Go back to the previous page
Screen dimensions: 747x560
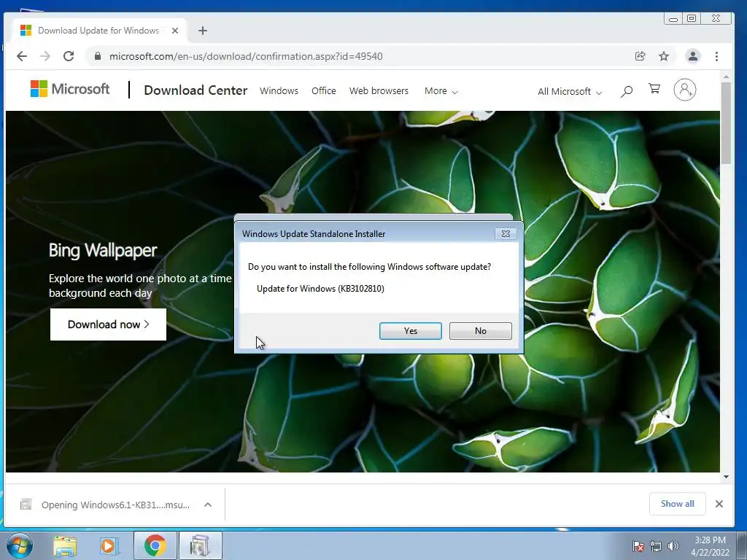[22, 56]
